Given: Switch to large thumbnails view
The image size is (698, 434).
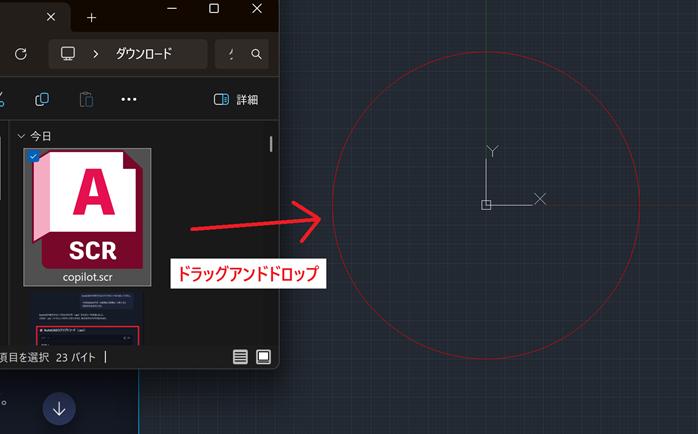Looking at the screenshot, I should (x=264, y=357).
